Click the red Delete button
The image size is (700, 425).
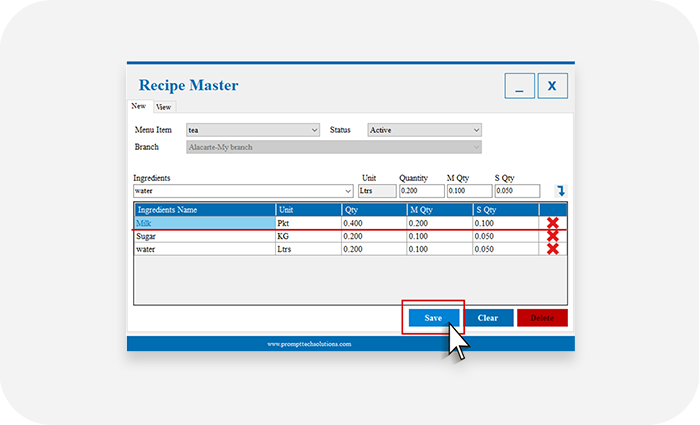pos(542,318)
